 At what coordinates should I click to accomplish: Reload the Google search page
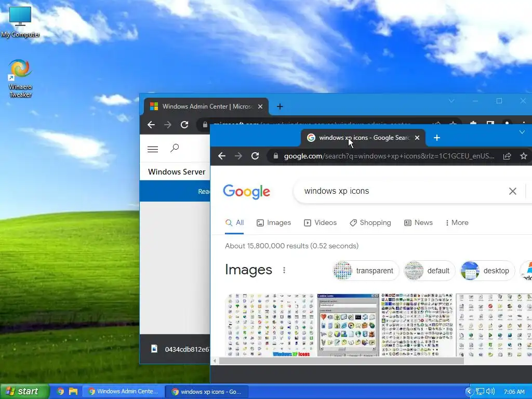click(x=255, y=156)
